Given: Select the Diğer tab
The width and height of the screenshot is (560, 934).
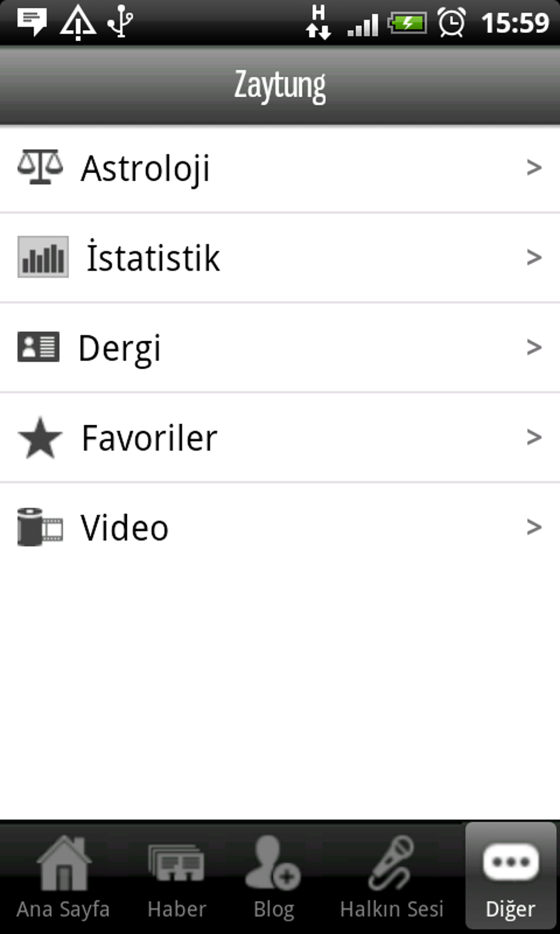Looking at the screenshot, I should pos(511,878).
